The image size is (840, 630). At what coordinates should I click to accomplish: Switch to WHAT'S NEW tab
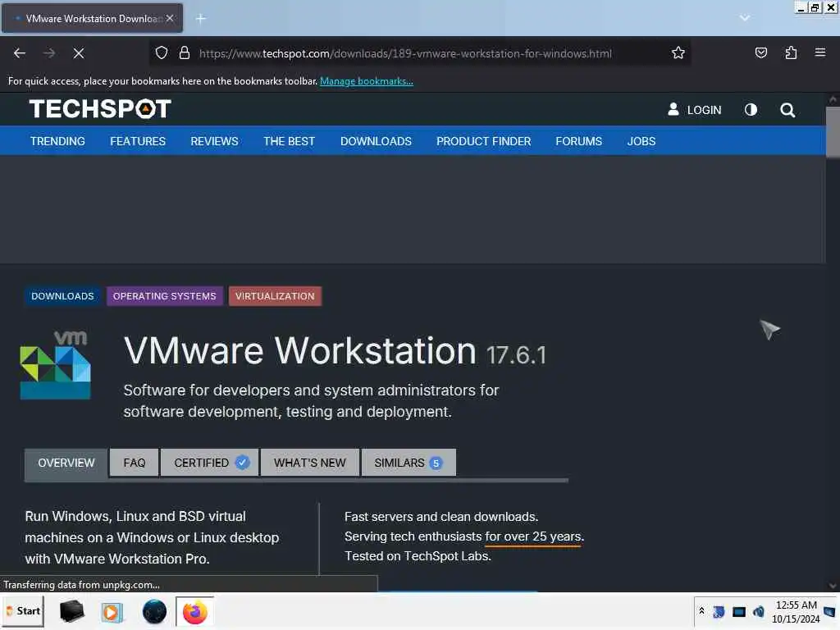point(309,463)
